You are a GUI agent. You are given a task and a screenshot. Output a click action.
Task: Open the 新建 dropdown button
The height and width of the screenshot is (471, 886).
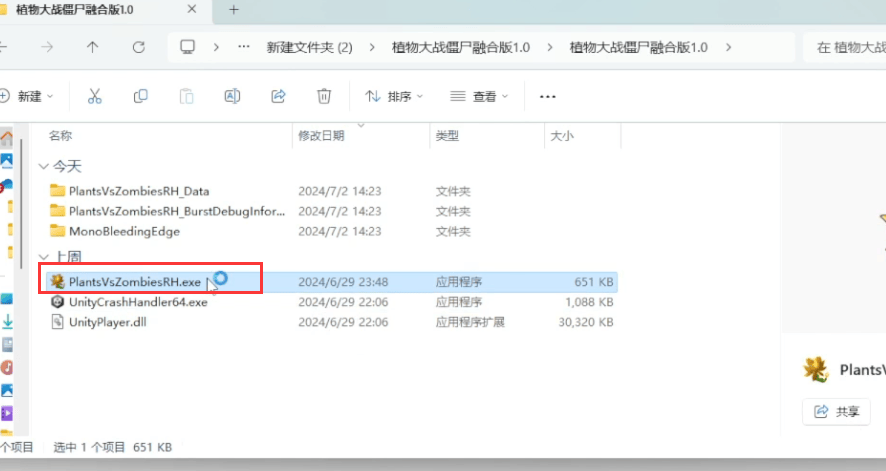click(x=27, y=97)
